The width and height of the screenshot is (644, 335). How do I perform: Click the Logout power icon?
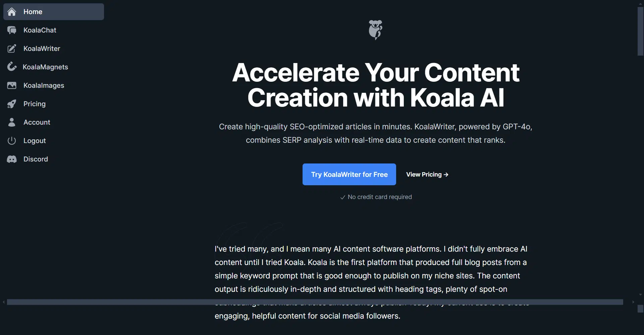click(x=12, y=141)
